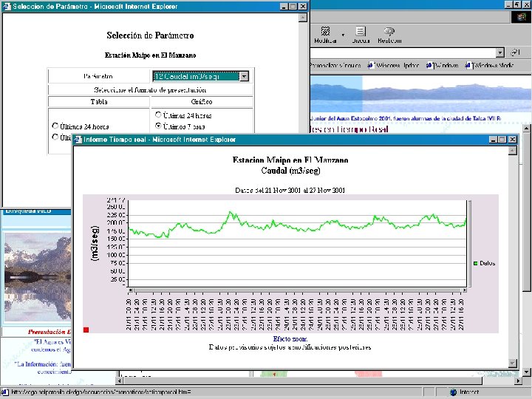Open the red Presentación link
This screenshot has width=532, height=399.
point(50,332)
